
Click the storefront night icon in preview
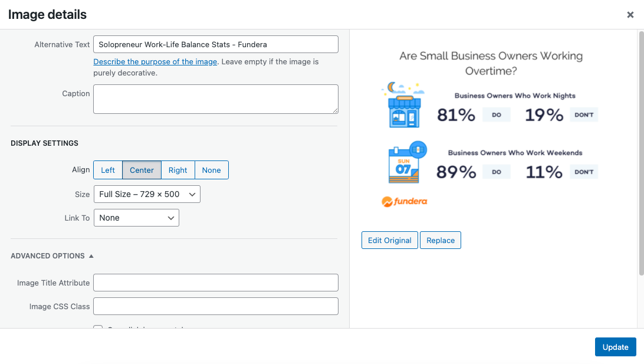403,105
